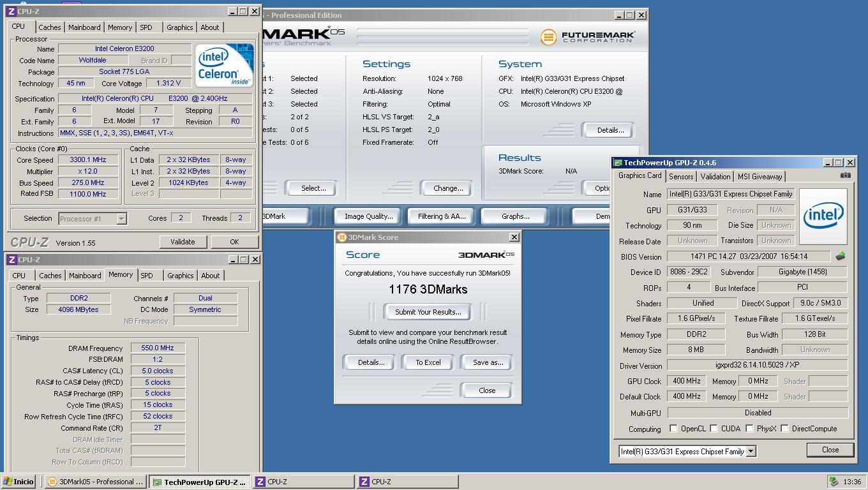The image size is (868, 490).
Task: Click Close button in 3DMark Score dialog
Action: point(487,390)
